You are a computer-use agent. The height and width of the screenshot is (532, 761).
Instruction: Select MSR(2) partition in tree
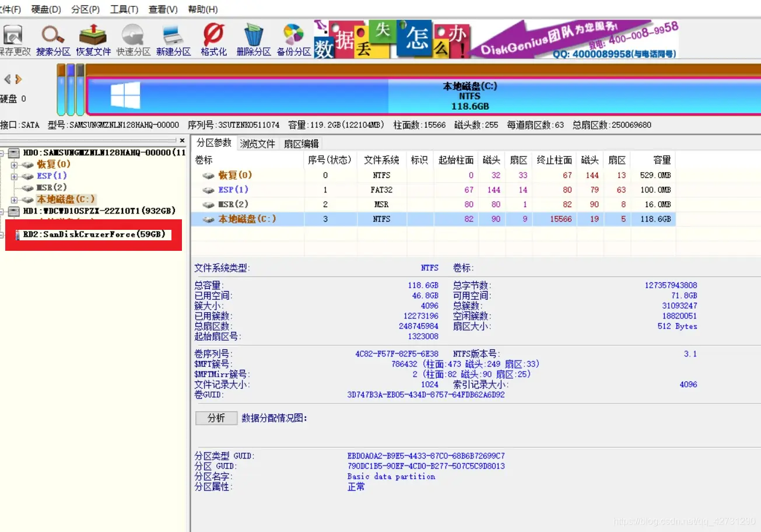pos(52,188)
